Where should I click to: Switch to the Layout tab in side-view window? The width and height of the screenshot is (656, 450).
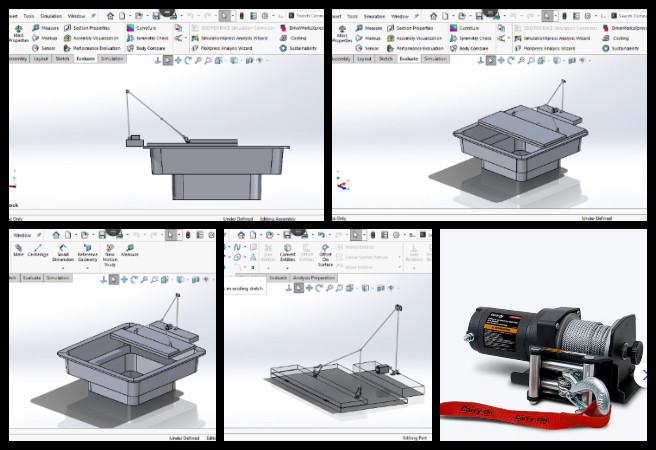[41, 59]
